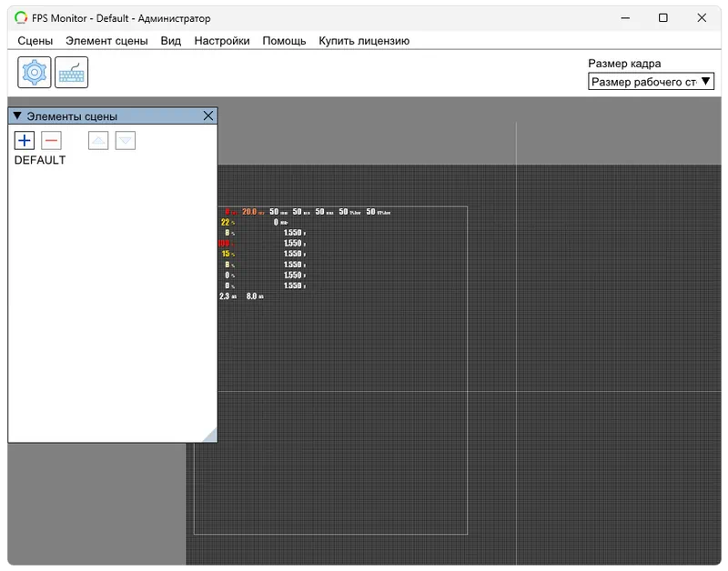Click the FPS Monitor app icon in the title bar
Screen dimensions: 728x571
(x=21, y=18)
